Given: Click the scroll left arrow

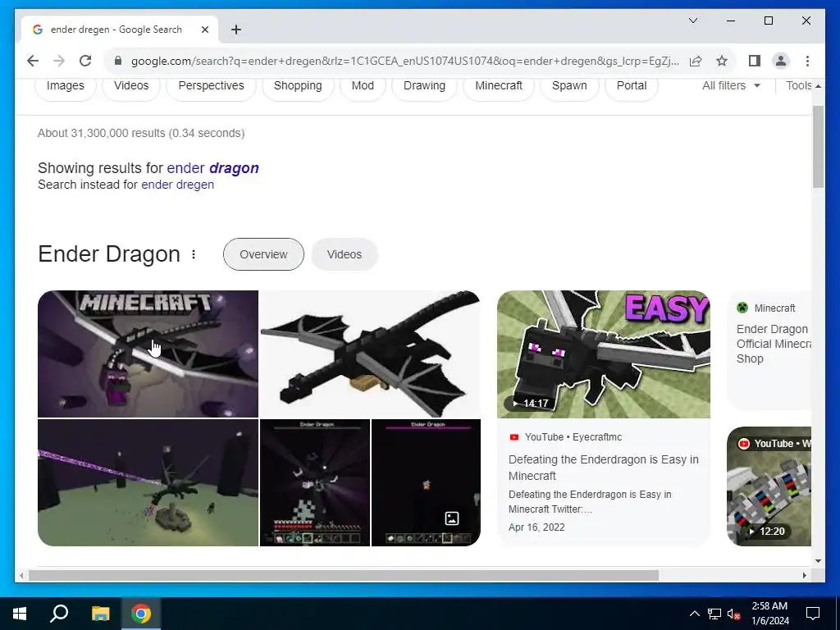Looking at the screenshot, I should (21, 575).
